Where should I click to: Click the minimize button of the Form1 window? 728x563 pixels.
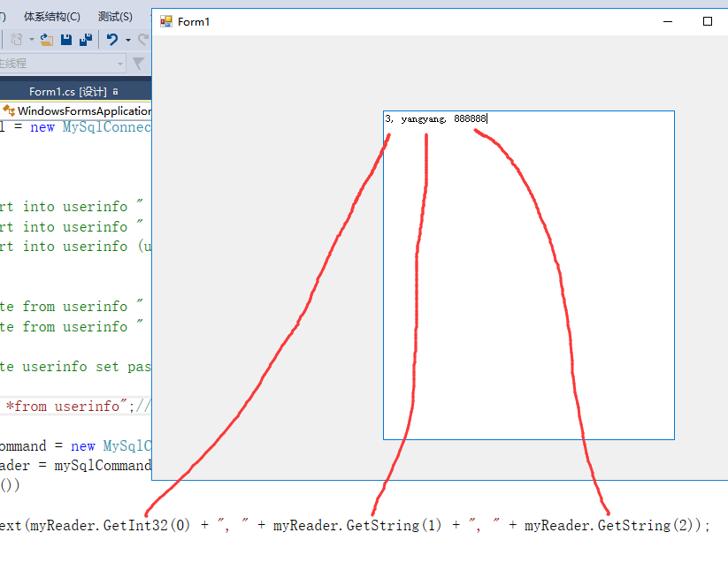(667, 21)
